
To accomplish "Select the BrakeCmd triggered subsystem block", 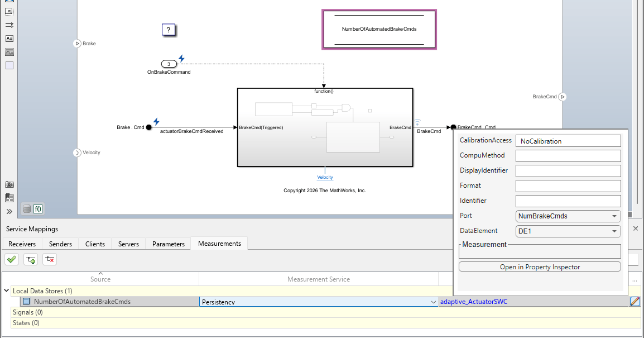I will pos(325,127).
